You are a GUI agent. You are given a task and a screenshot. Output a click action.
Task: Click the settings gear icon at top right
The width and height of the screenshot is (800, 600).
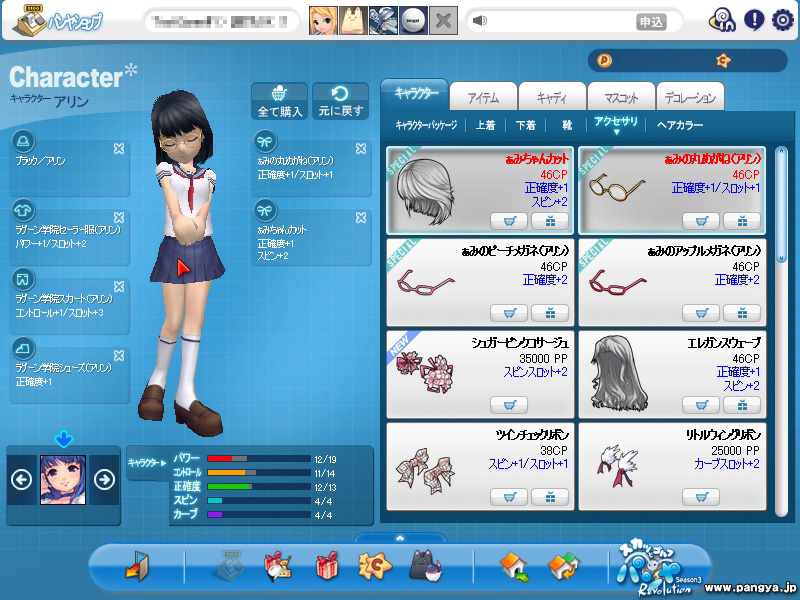pyautogui.click(x=782, y=20)
